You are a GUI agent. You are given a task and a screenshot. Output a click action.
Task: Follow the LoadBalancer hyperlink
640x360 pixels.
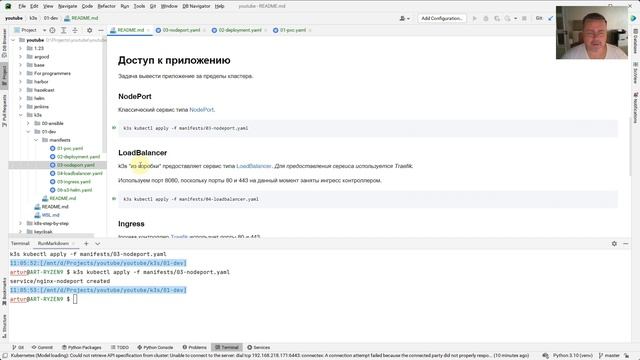pyautogui.click(x=254, y=166)
